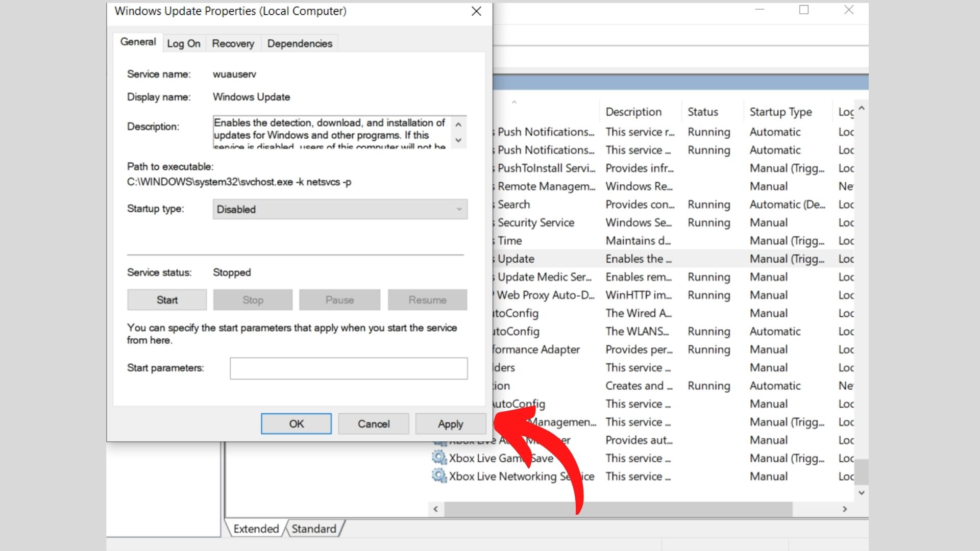Viewport: 980px width, 551px height.
Task: Select the highlighted Update service row
Action: coord(673,259)
